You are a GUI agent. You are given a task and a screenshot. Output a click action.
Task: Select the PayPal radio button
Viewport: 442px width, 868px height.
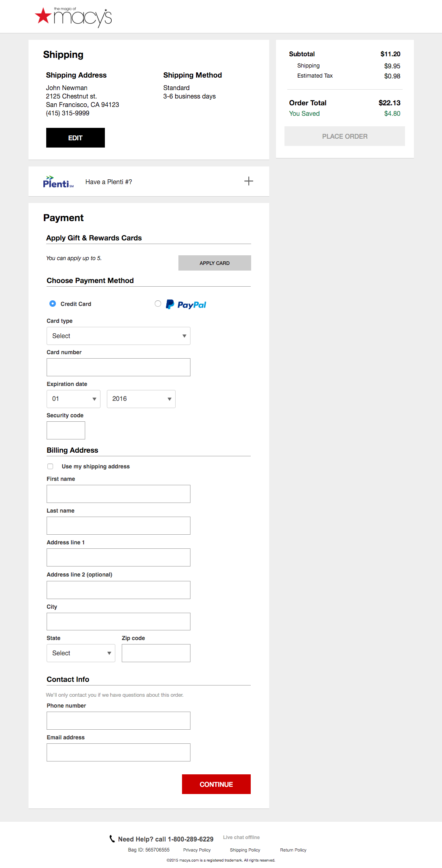point(158,304)
